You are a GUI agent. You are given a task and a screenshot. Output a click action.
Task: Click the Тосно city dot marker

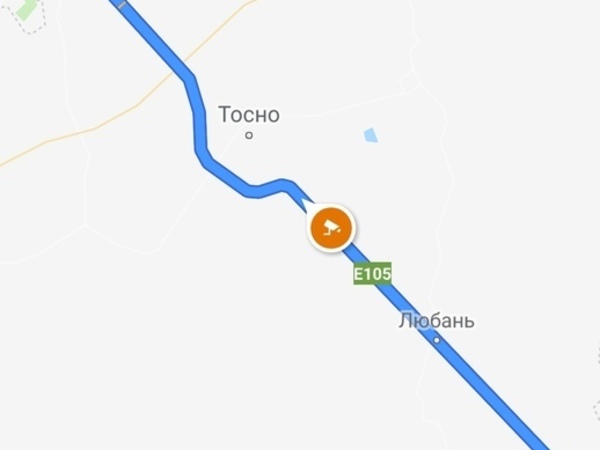tap(249, 135)
